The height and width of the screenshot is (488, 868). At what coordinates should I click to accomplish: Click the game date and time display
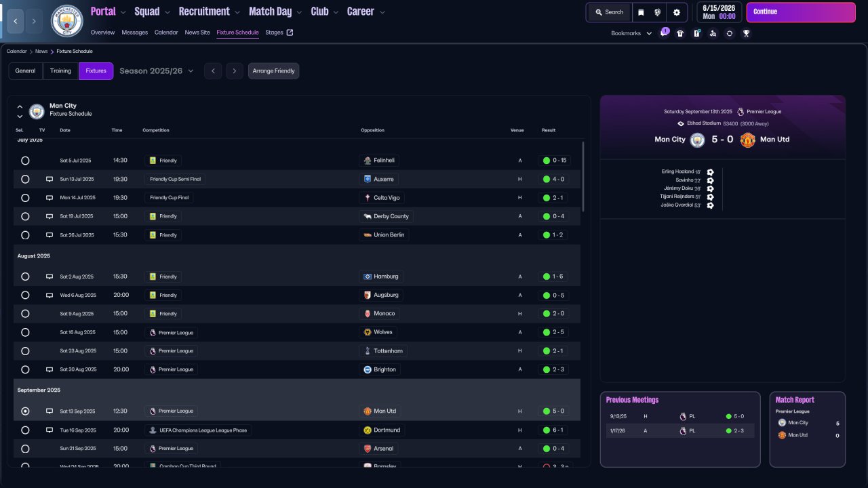[x=719, y=12]
